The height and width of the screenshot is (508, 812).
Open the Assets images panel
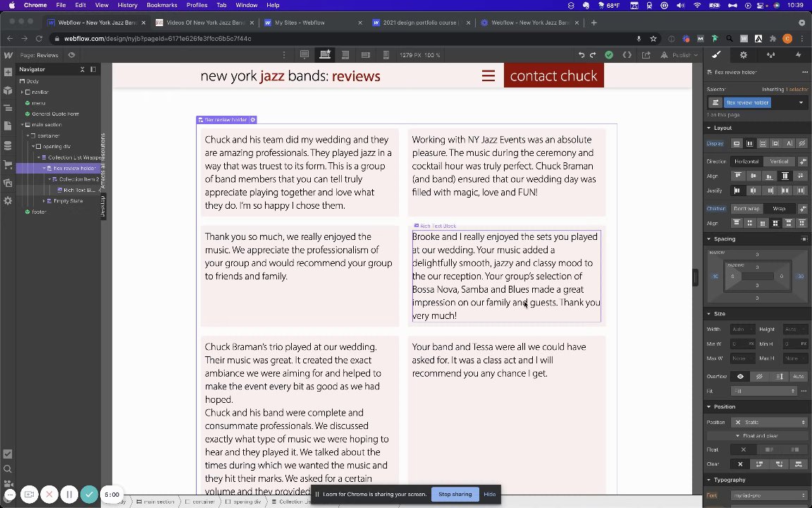8,183
